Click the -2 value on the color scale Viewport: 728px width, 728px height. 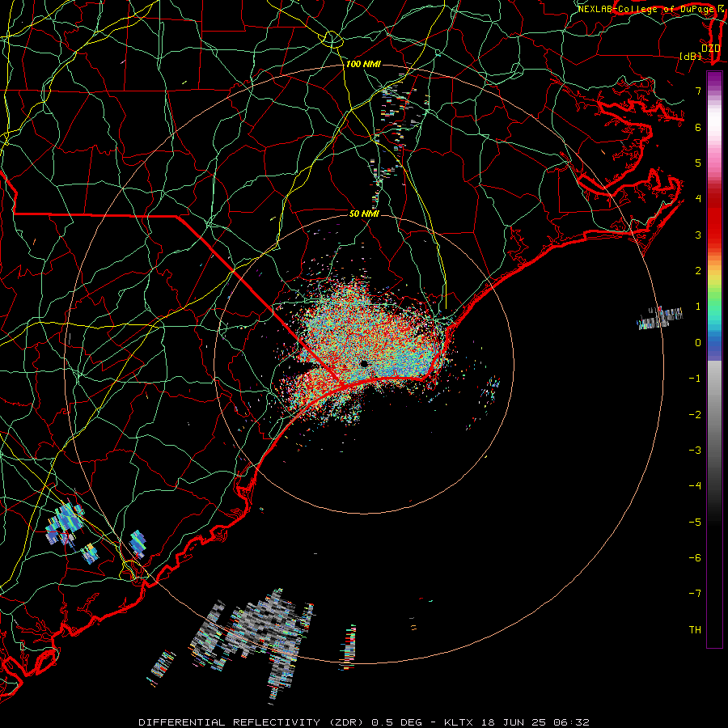pyautogui.click(x=695, y=415)
